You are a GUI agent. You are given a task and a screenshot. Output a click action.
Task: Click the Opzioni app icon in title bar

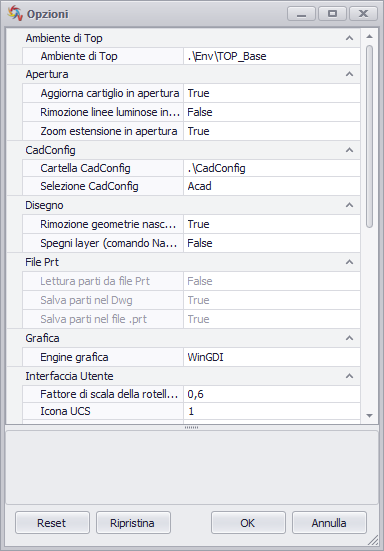15,13
